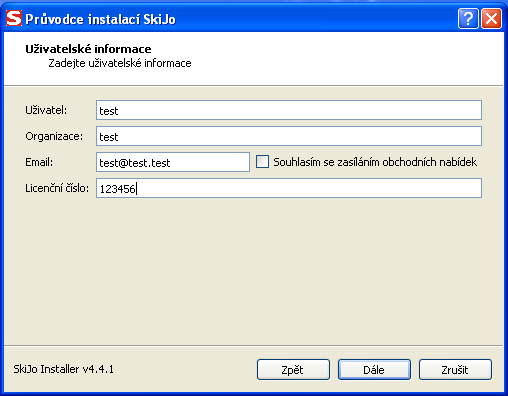Cancel installation with the Zrušit button
The image size is (508, 396).
[x=455, y=369]
